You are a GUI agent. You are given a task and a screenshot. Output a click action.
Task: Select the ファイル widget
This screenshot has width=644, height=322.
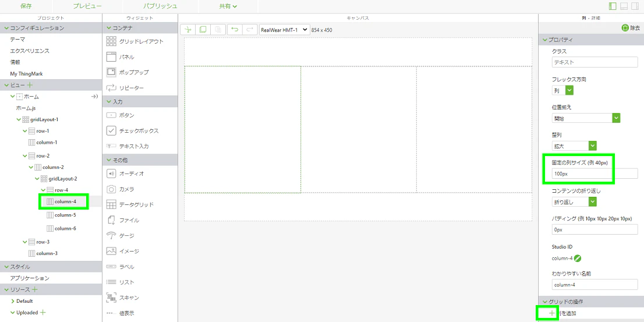(122, 221)
